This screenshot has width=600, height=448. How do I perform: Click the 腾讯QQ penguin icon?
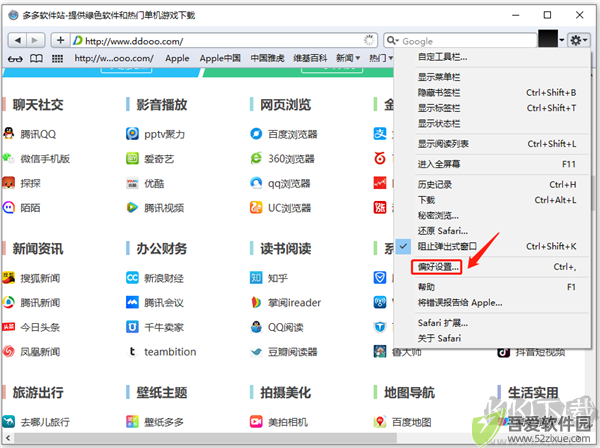point(8,134)
